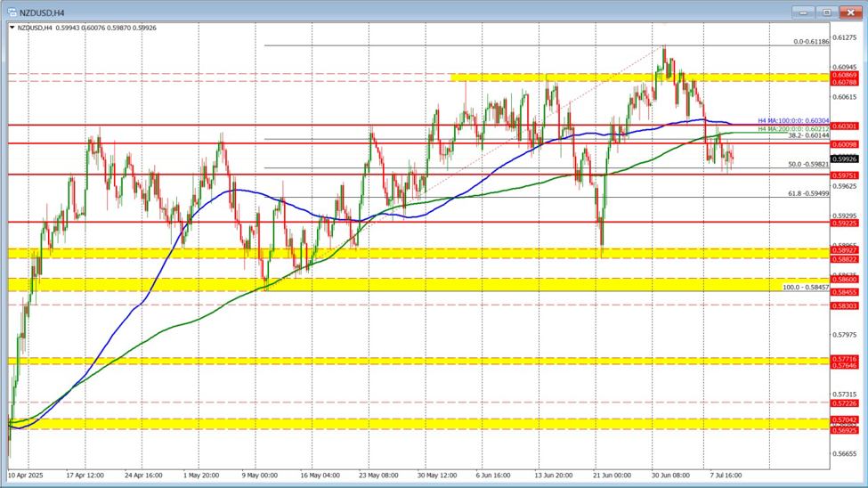This screenshot has height=488, width=868.
Task: Click the red price tag 0.57716
Action: tap(845, 359)
